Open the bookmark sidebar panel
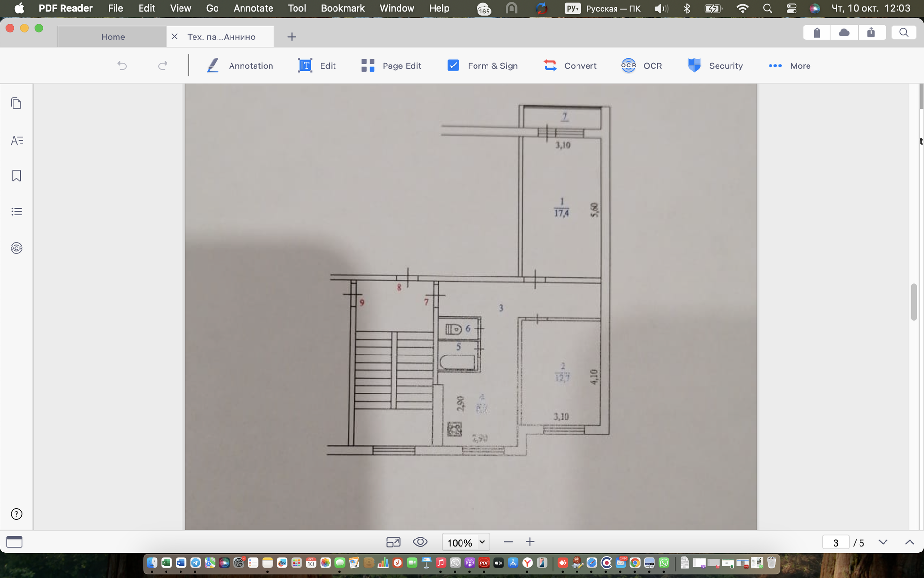Viewport: 924px width, 578px height. click(x=16, y=176)
